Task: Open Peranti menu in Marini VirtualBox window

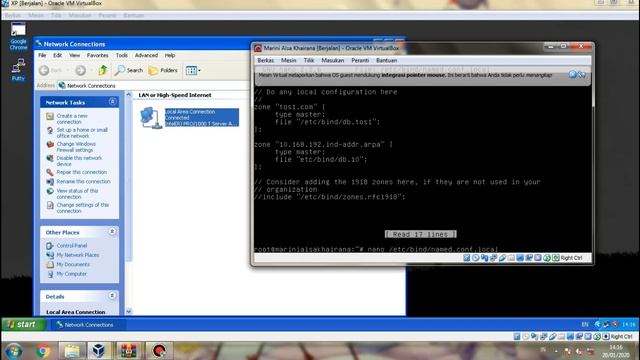Action: (x=360, y=60)
